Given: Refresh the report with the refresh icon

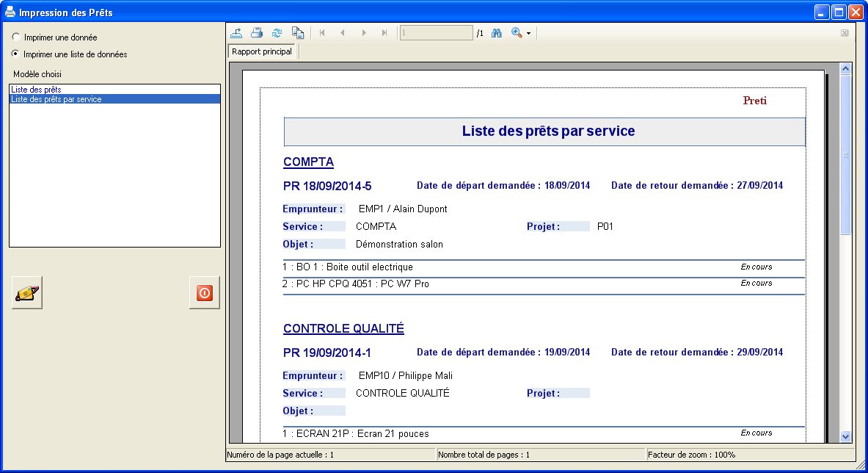Looking at the screenshot, I should click(277, 33).
